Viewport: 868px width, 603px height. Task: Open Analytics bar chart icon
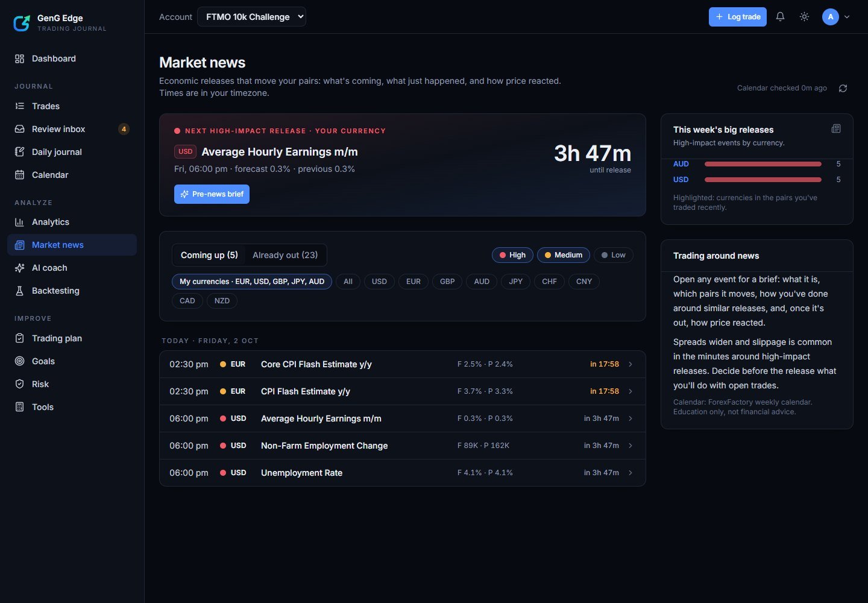point(20,222)
